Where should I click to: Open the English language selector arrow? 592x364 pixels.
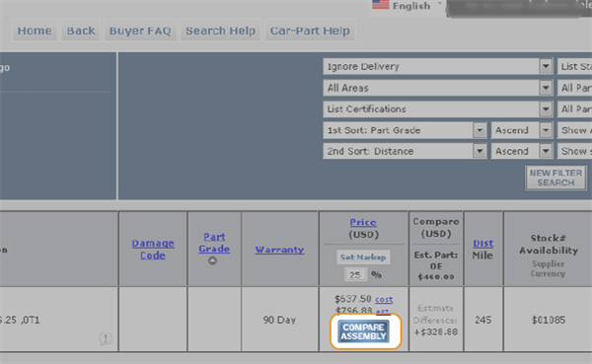pyautogui.click(x=439, y=4)
